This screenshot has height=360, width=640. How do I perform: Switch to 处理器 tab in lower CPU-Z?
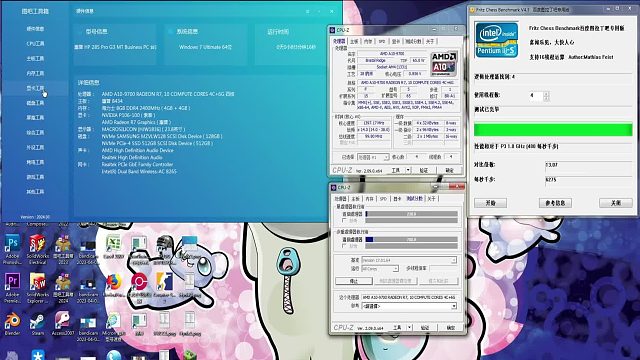click(340, 199)
